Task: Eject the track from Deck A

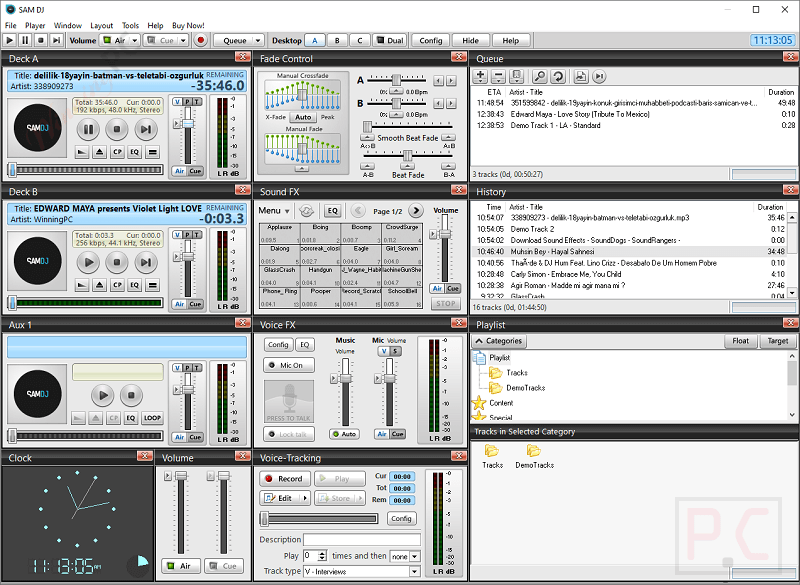Action: click(x=99, y=152)
